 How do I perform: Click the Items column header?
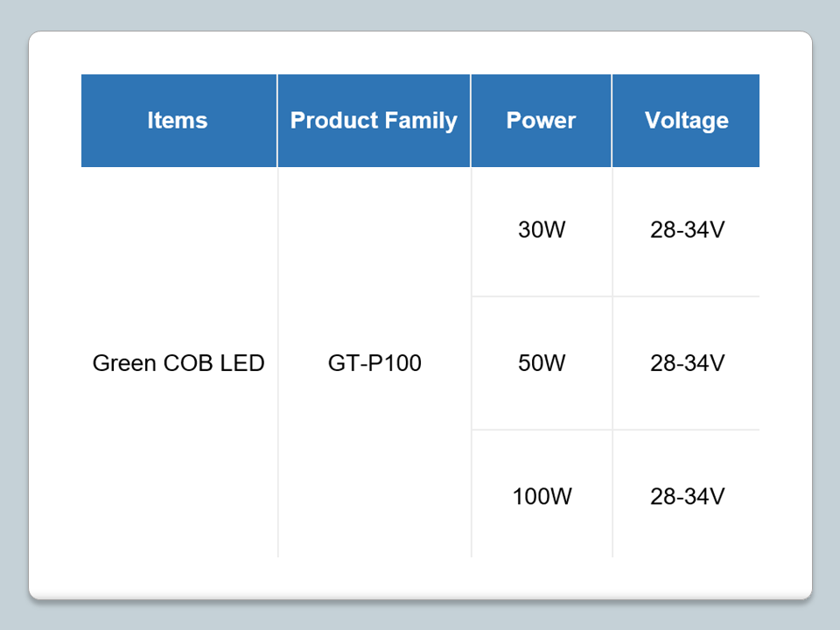click(x=178, y=121)
